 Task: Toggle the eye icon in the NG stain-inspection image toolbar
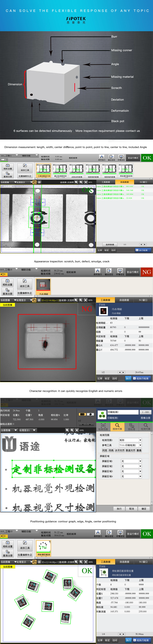(39, 300)
